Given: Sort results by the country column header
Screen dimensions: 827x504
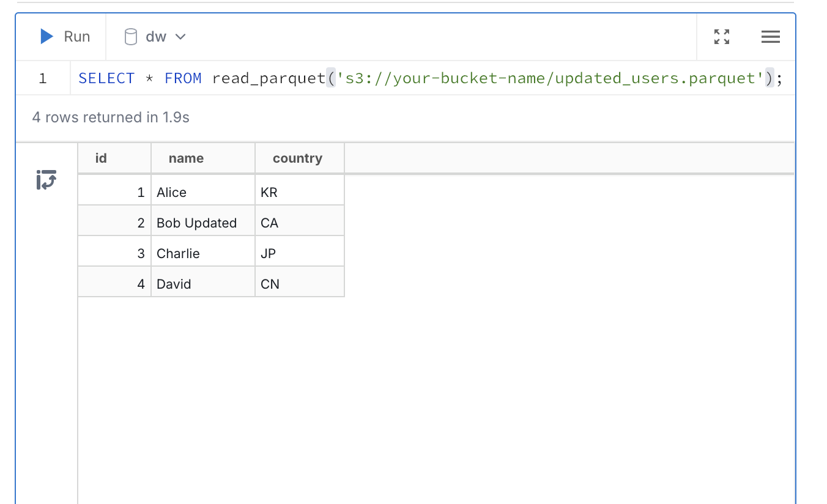Looking at the screenshot, I should (x=297, y=158).
